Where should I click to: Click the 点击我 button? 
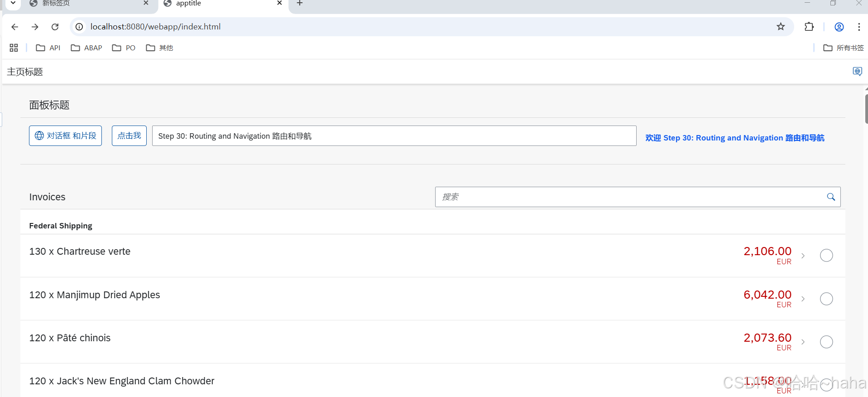tap(129, 136)
